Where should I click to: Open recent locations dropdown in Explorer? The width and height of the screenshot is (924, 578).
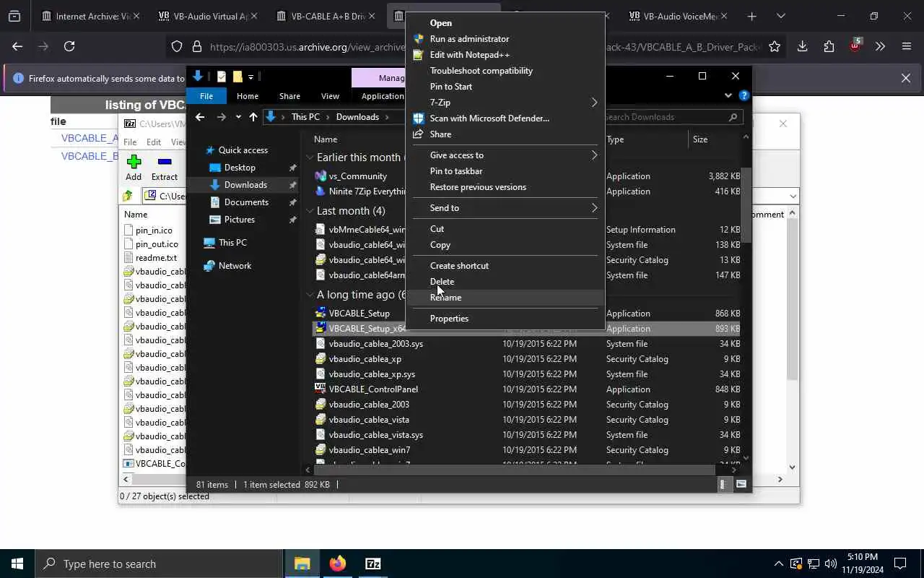pos(238,117)
